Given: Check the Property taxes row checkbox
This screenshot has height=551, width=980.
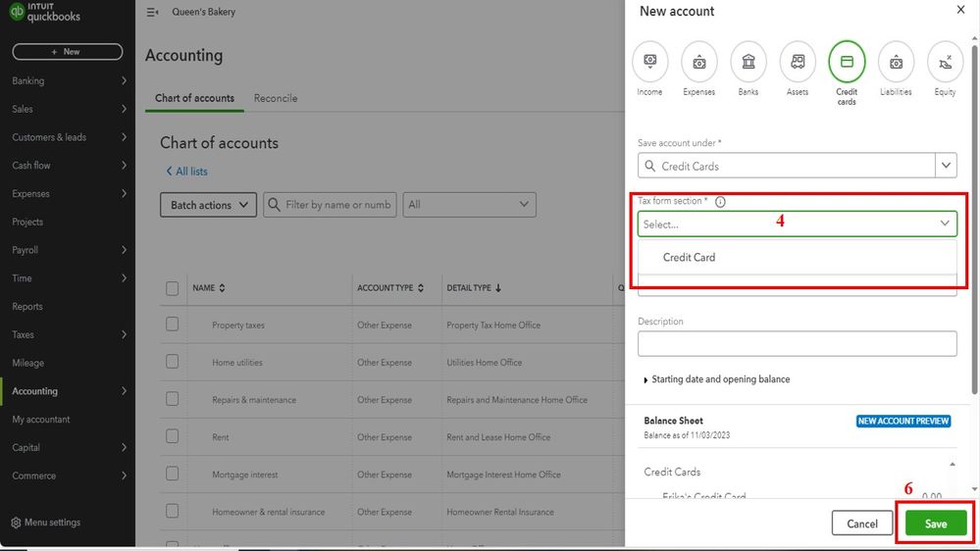Looking at the screenshot, I should tap(173, 325).
